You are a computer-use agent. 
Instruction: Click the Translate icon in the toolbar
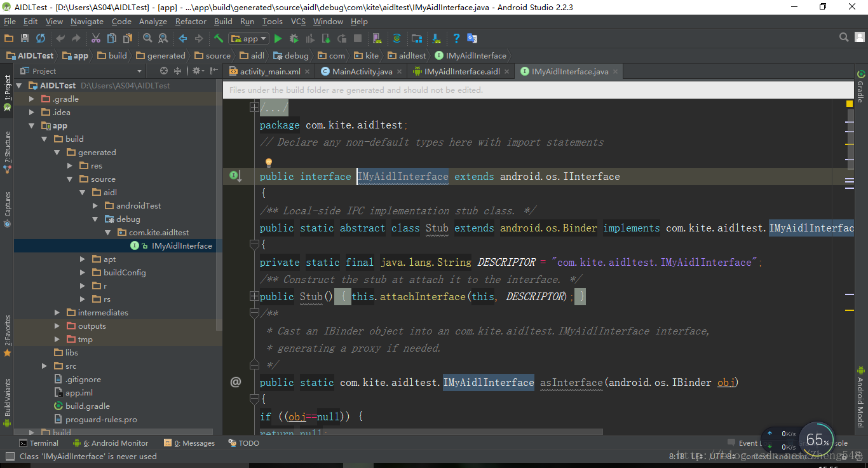(x=472, y=39)
